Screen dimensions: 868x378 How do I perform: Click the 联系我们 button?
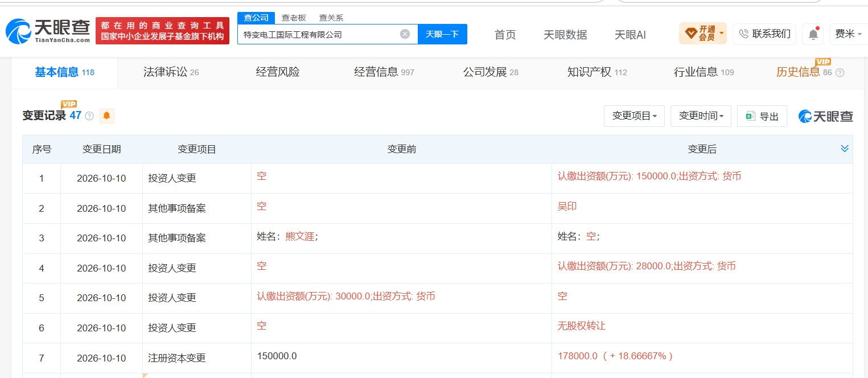(764, 34)
